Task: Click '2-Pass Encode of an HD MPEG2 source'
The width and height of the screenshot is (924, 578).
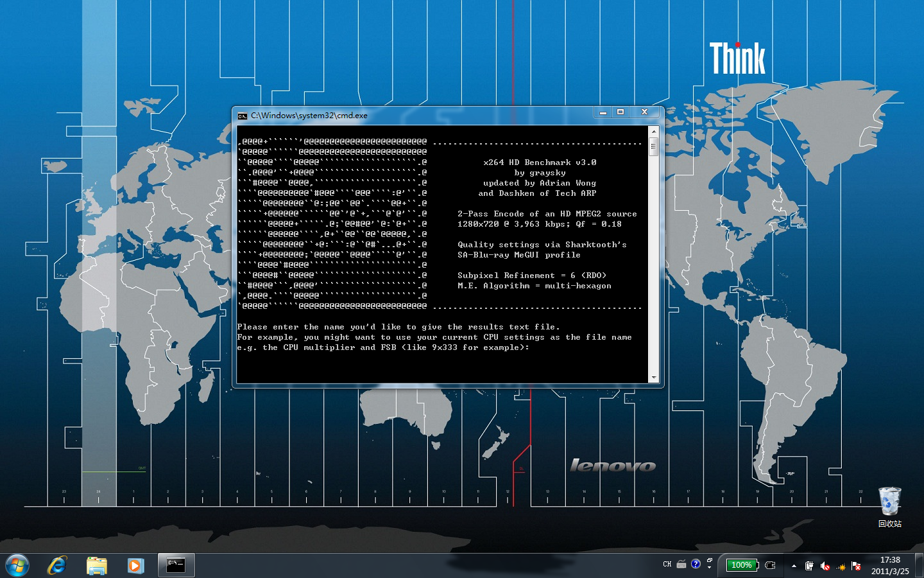Action: coord(547,214)
